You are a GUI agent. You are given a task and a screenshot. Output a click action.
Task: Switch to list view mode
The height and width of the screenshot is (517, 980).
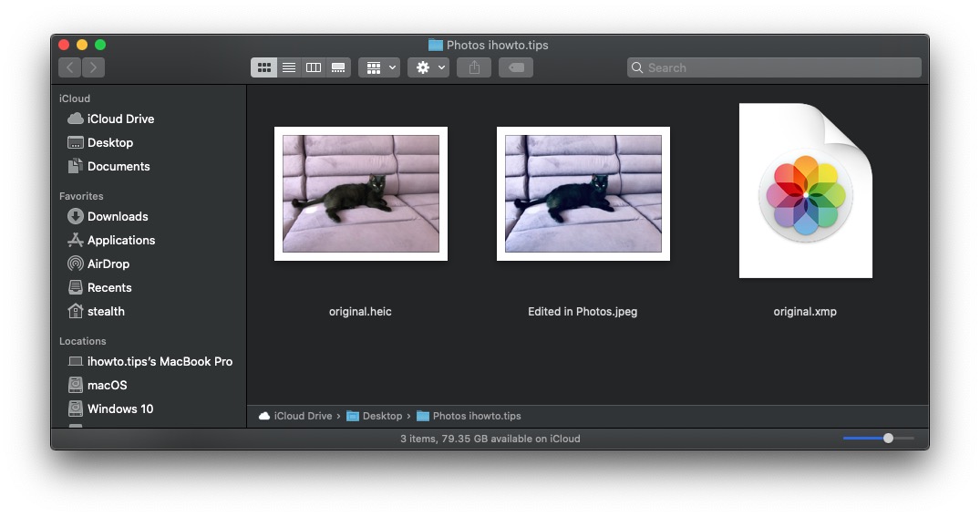(289, 67)
